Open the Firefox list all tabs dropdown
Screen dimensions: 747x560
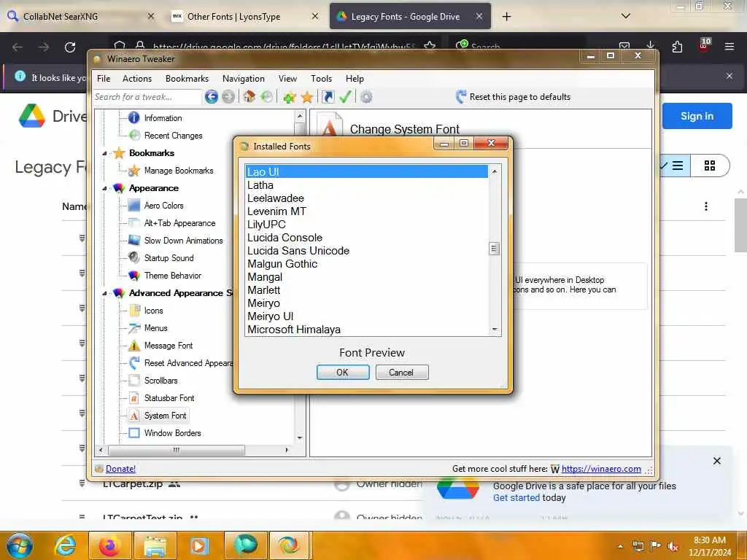point(626,16)
